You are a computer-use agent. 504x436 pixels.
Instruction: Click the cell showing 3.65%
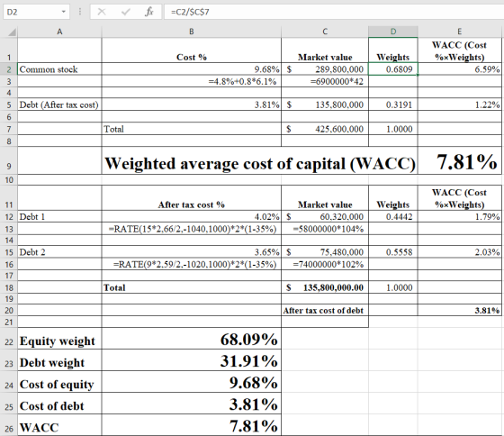point(191,252)
